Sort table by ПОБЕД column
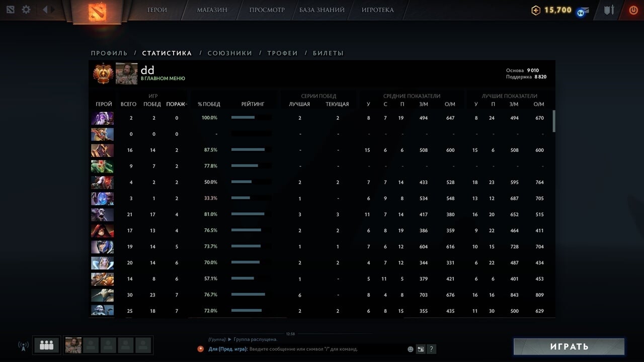The width and height of the screenshot is (644, 362). 152,104
